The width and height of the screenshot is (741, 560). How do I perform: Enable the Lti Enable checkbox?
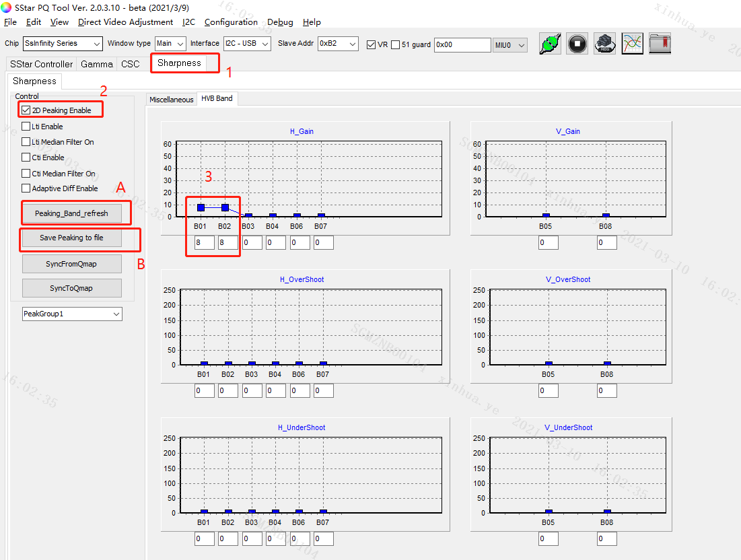(26, 127)
